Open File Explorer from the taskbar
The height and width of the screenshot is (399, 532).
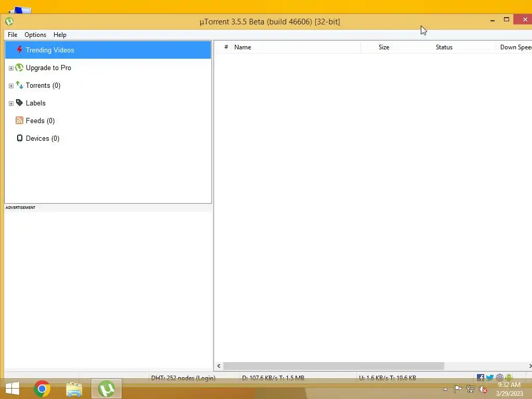tap(74, 389)
